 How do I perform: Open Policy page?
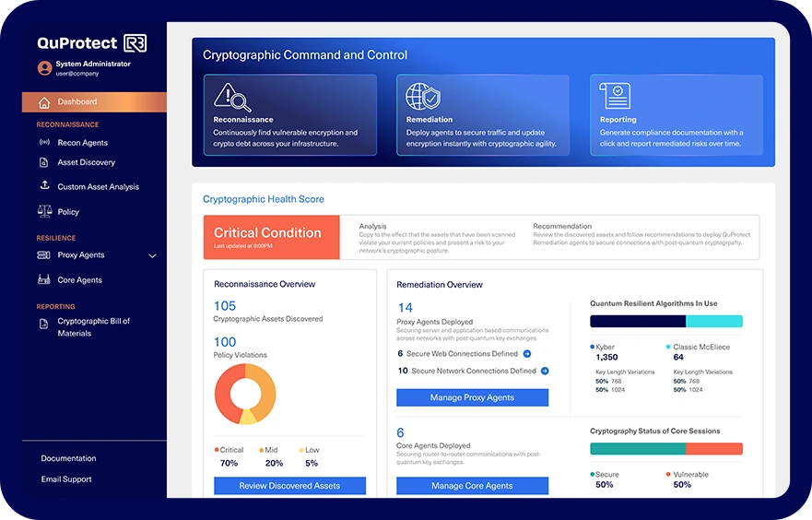(68, 212)
